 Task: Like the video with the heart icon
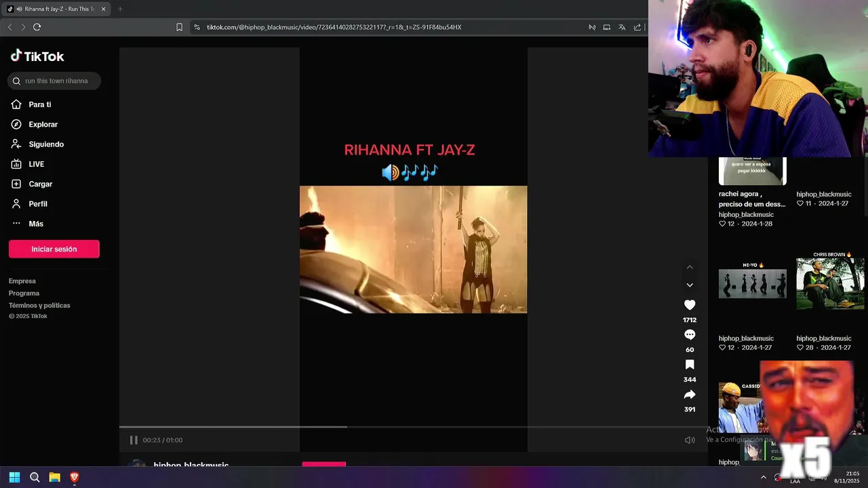pyautogui.click(x=690, y=305)
